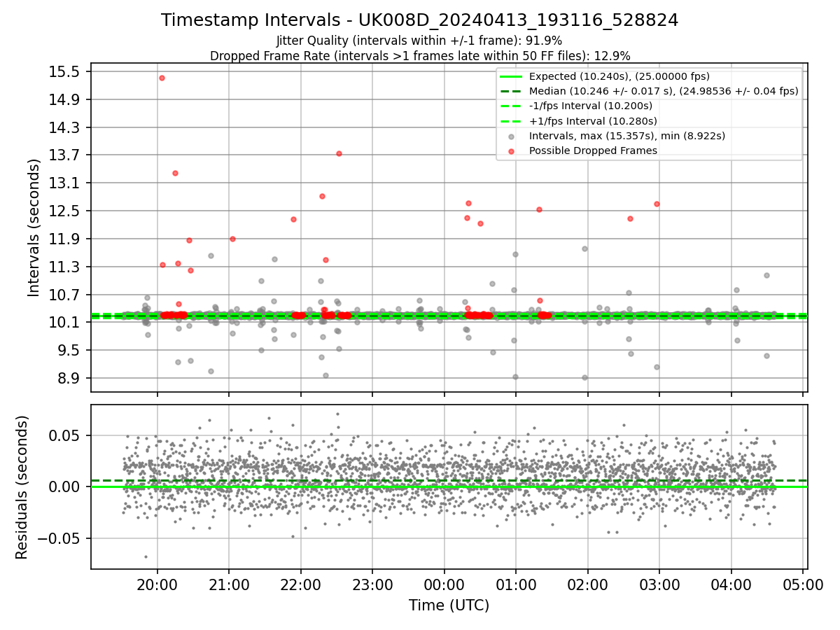Click the "23:00" time tick label
Screen dimensions: 840x630
372,584
